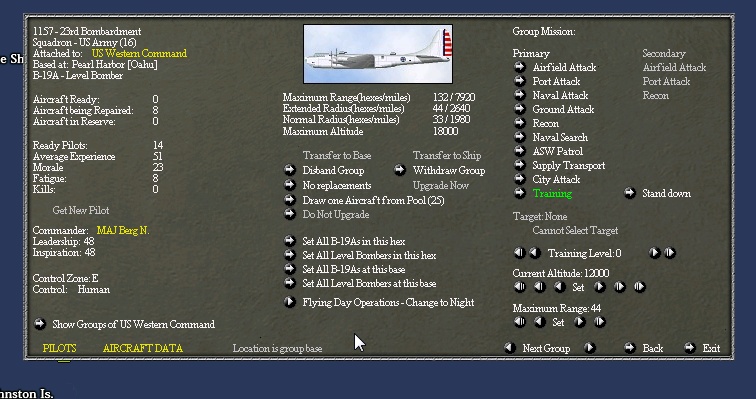This screenshot has width=756, height=399.
Task: Open the AIRCRAFT DATA tab
Action: (x=143, y=348)
